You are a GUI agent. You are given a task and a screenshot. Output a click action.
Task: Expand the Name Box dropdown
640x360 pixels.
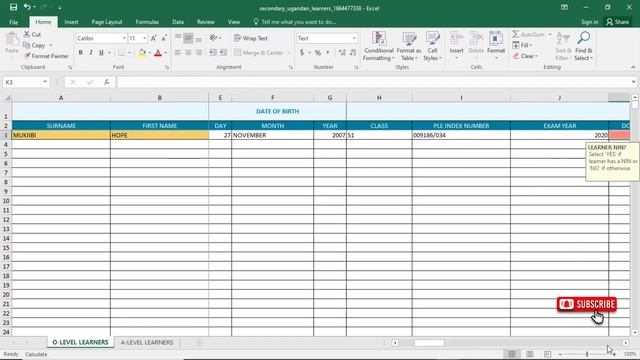pyautogui.click(x=45, y=82)
